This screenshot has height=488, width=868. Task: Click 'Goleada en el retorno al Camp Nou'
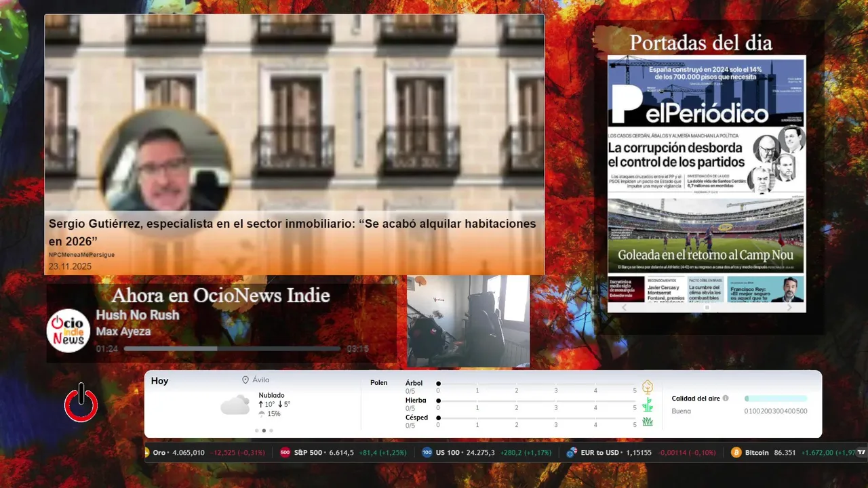(705, 256)
